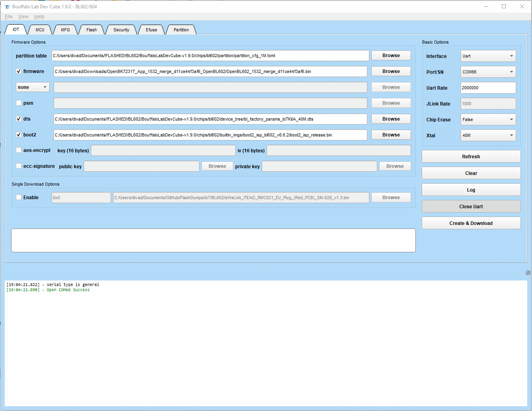This screenshot has width=532, height=411.
Task: Open the Help menu
Action: click(39, 17)
